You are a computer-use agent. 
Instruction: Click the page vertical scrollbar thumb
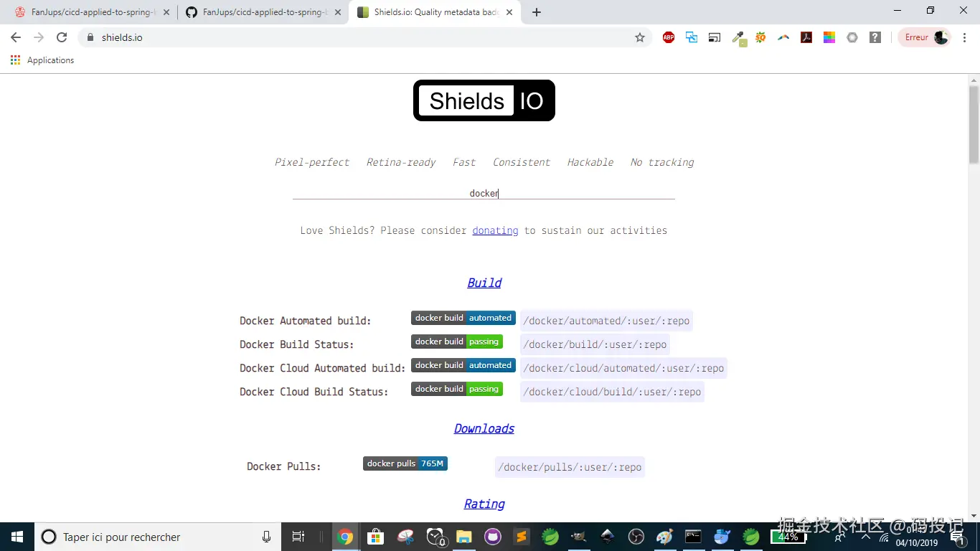(x=974, y=123)
